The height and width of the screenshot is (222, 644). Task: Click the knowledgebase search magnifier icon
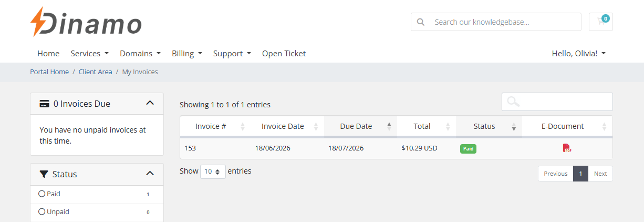(x=420, y=22)
